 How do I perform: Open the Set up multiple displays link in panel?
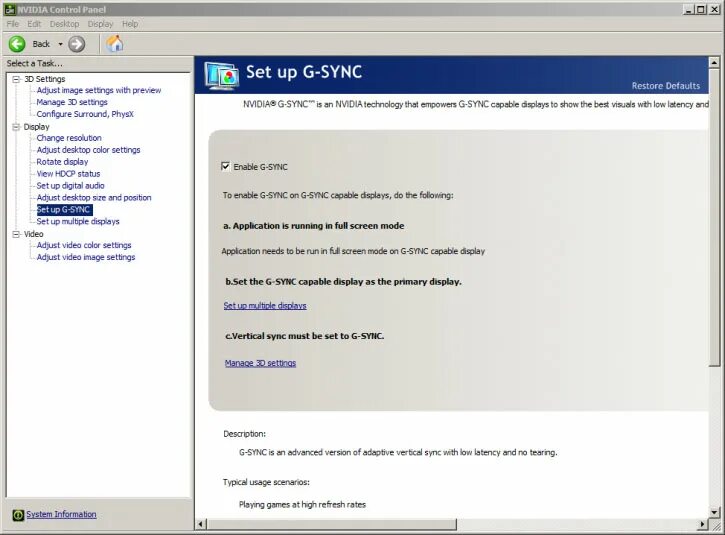(x=265, y=306)
